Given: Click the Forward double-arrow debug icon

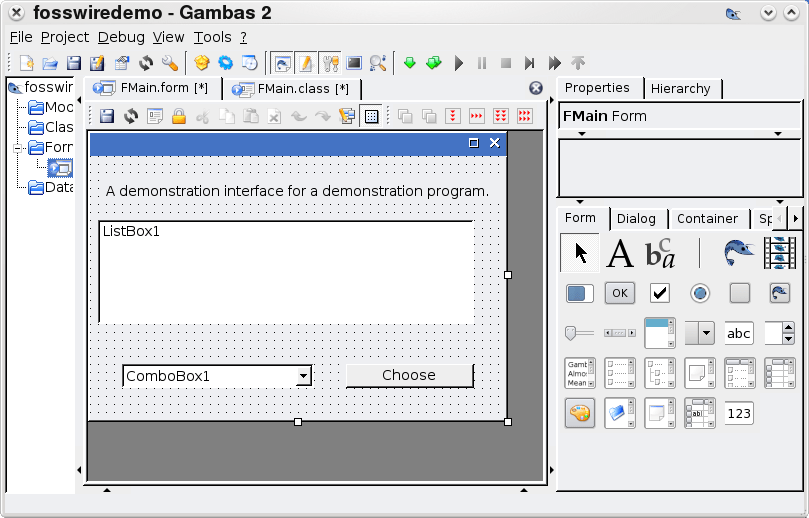Looking at the screenshot, I should coord(554,63).
